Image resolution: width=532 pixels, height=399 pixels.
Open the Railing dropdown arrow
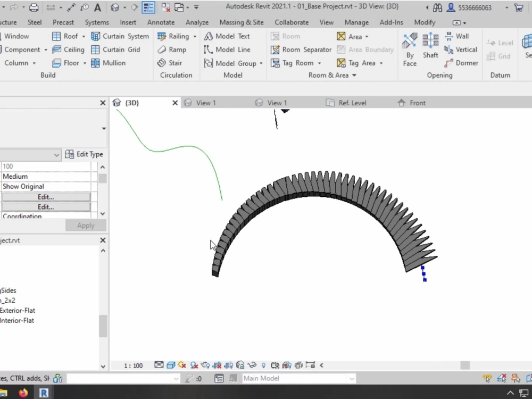click(x=195, y=37)
